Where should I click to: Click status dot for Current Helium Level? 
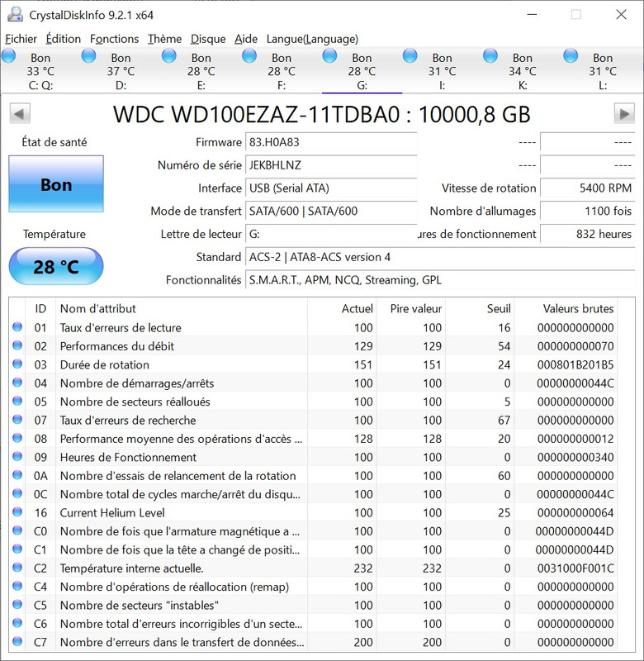pyautogui.click(x=17, y=511)
